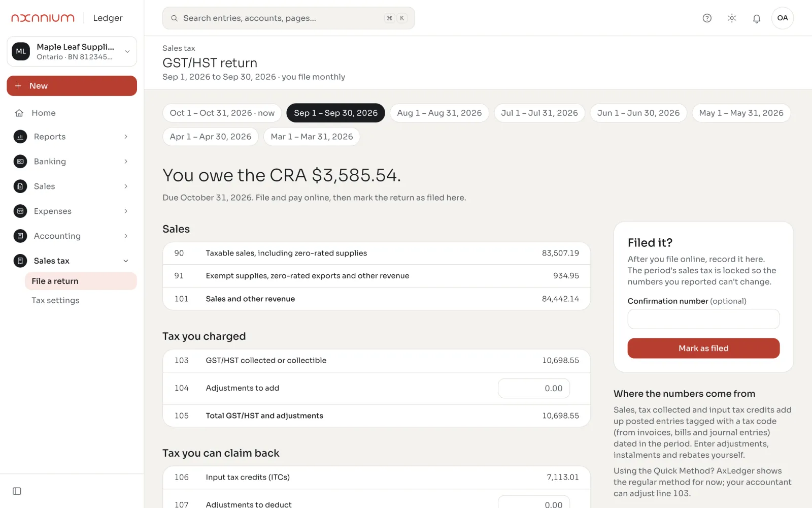This screenshot has height=508, width=812.
Task: Open the help icon in the header
Action: point(707,18)
